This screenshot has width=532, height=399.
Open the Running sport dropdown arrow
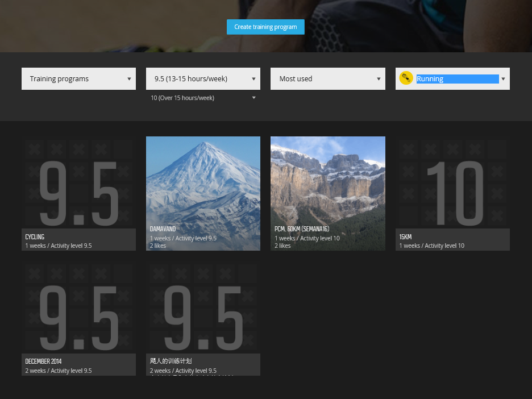(x=503, y=78)
